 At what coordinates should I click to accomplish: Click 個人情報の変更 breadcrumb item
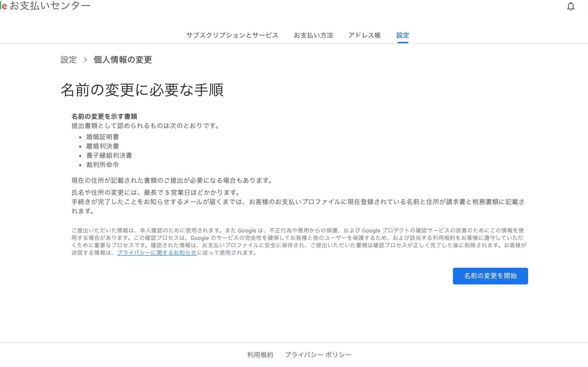[123, 59]
